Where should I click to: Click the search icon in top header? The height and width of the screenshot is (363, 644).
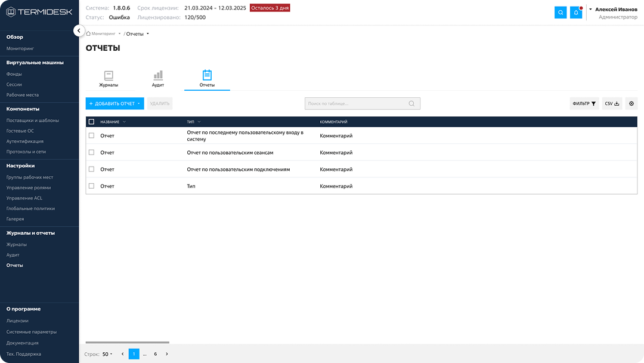coord(561,13)
